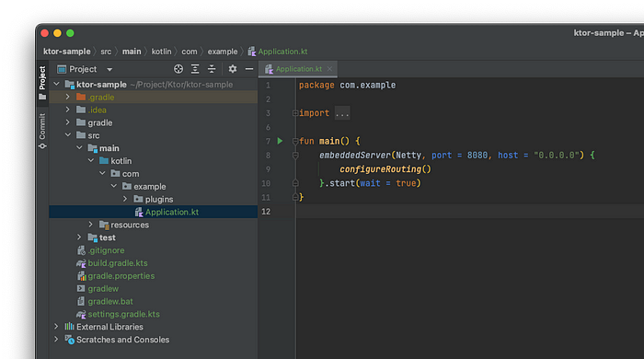Click line number 12 in gutter
The height and width of the screenshot is (359, 644).
pos(266,212)
